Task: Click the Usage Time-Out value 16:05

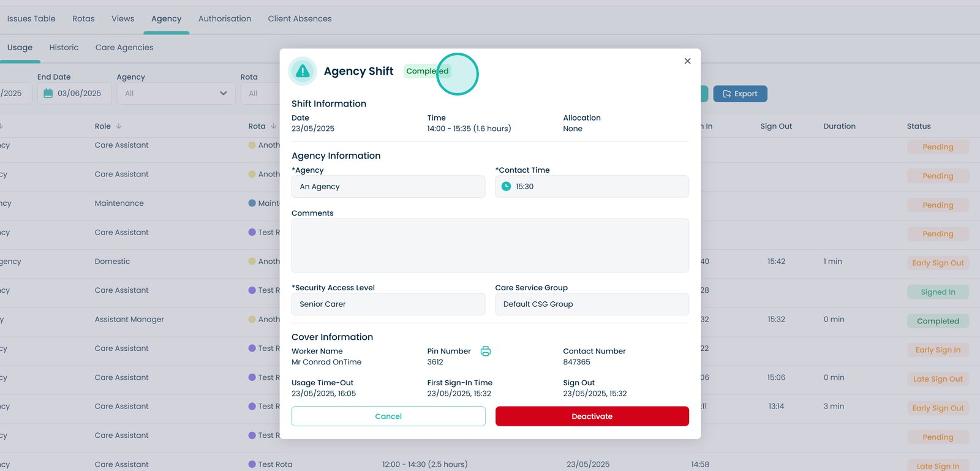Action: 323,394
